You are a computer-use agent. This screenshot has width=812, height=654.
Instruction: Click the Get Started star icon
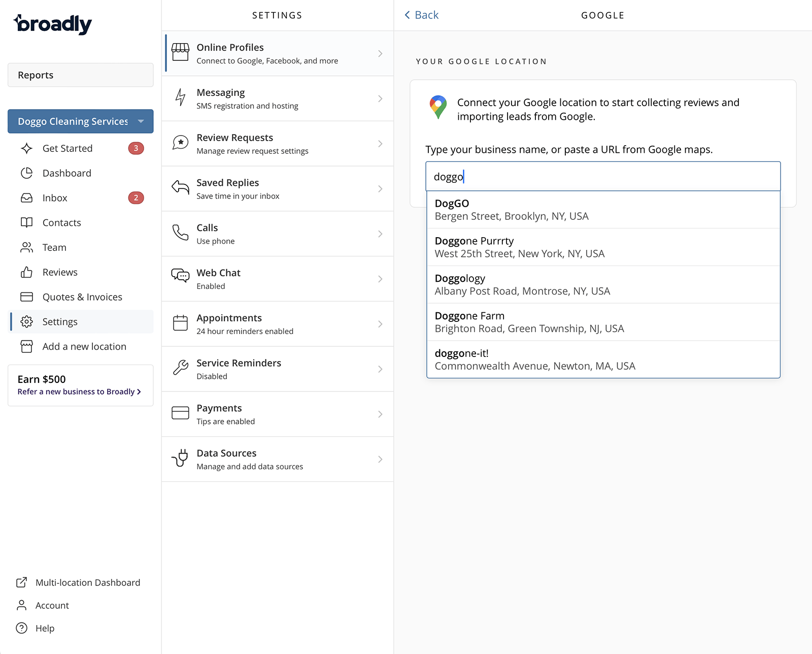27,148
